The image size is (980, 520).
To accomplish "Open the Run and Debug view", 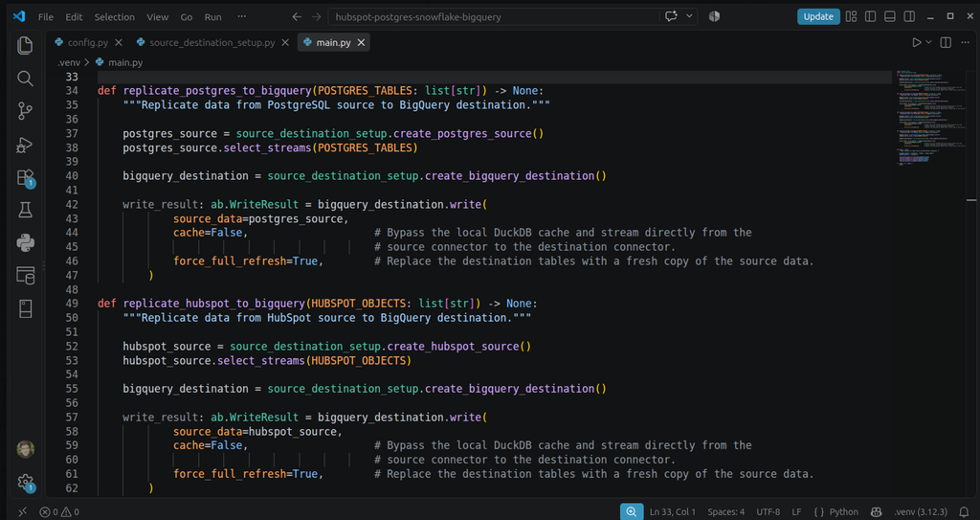I will [x=25, y=145].
